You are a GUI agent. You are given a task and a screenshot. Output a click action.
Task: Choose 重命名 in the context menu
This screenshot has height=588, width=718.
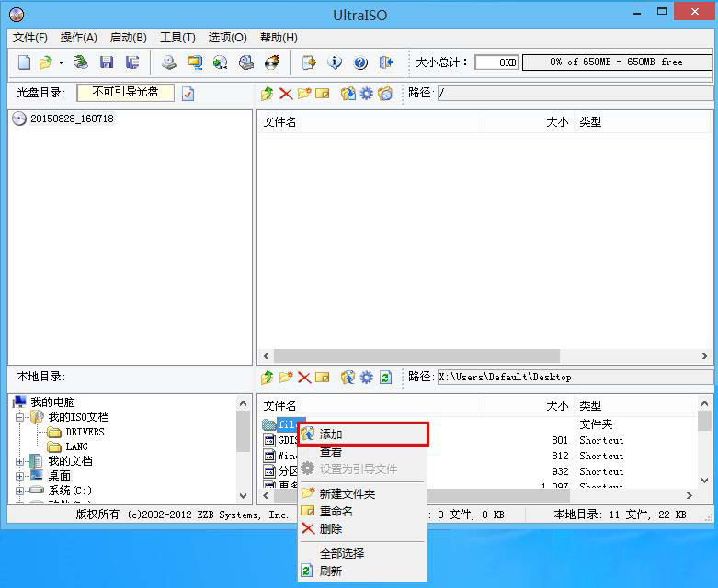(361, 512)
